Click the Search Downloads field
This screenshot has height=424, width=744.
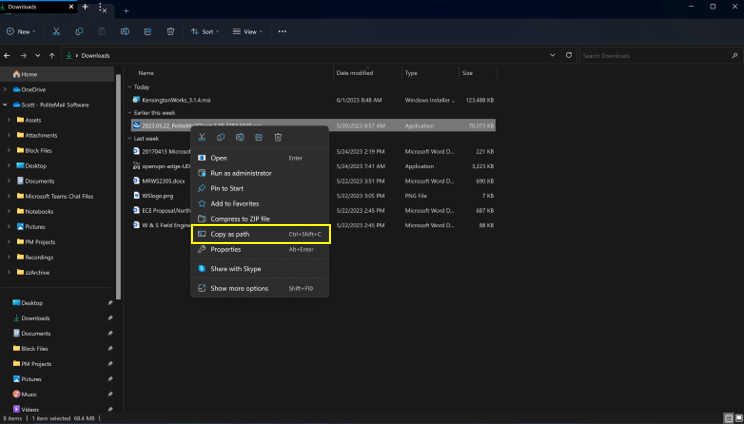tap(655, 55)
